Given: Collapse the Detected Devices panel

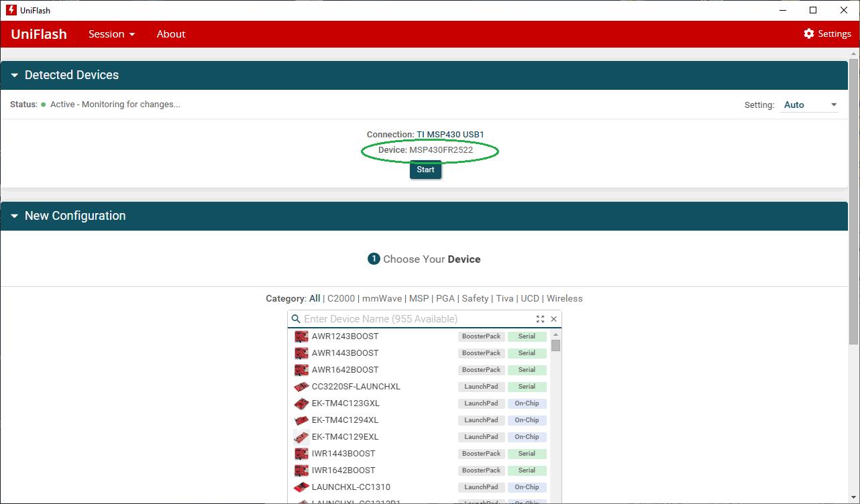Looking at the screenshot, I should [x=15, y=75].
